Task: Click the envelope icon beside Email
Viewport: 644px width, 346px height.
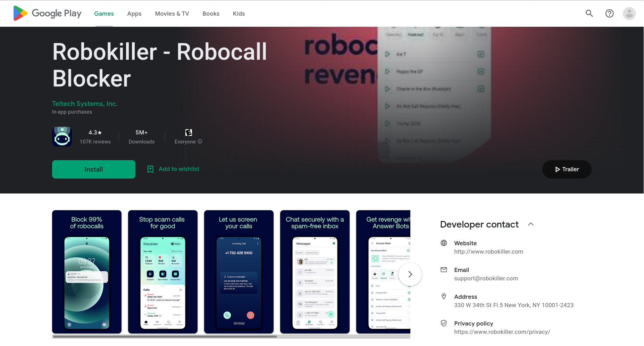Action: click(444, 270)
